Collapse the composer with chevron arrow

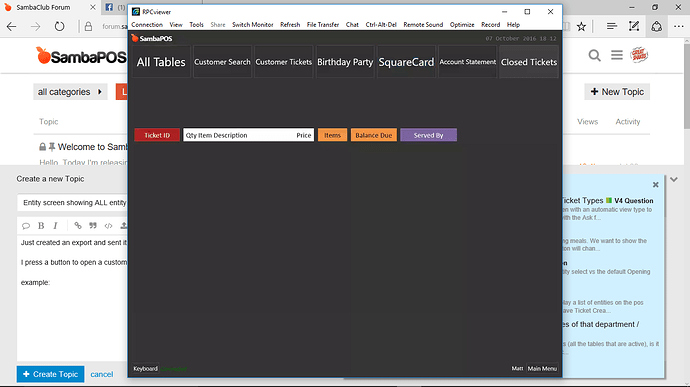674,180
